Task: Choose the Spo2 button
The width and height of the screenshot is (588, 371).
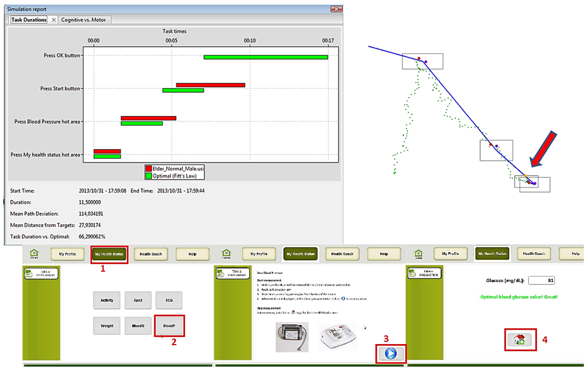Action: click(x=138, y=300)
